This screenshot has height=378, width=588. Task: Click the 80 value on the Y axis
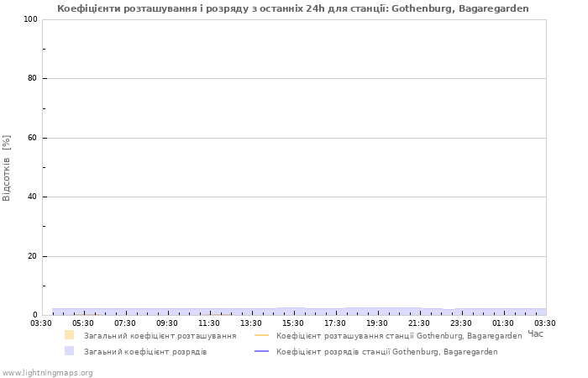(x=31, y=79)
